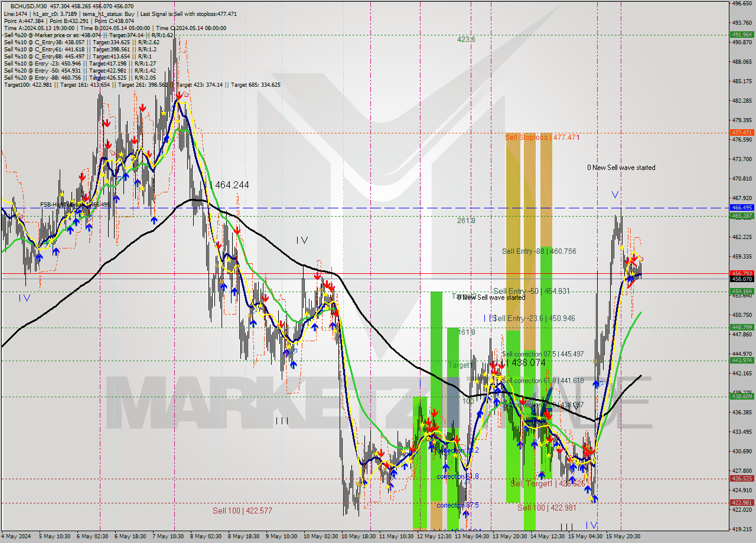Click the green 443.974 price tag
The width and height of the screenshot is (756, 543).
[x=742, y=361]
